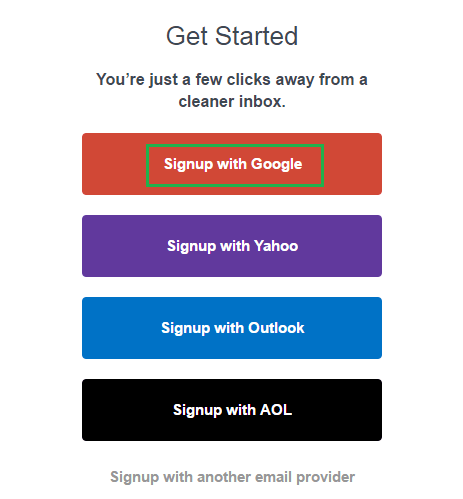463x499 pixels.
Task: Select the blue Signup with Outlook button
Action: pyautogui.click(x=232, y=328)
